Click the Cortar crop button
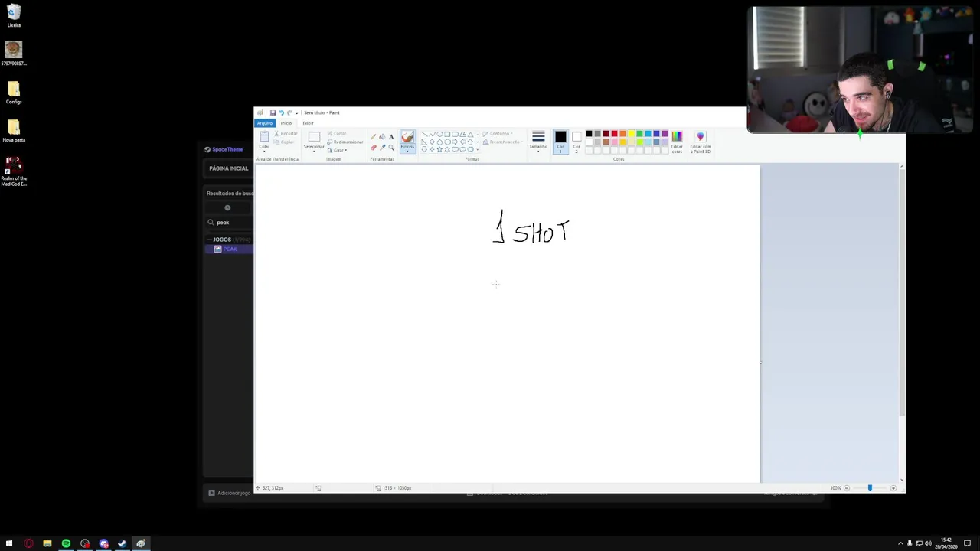 click(x=337, y=133)
